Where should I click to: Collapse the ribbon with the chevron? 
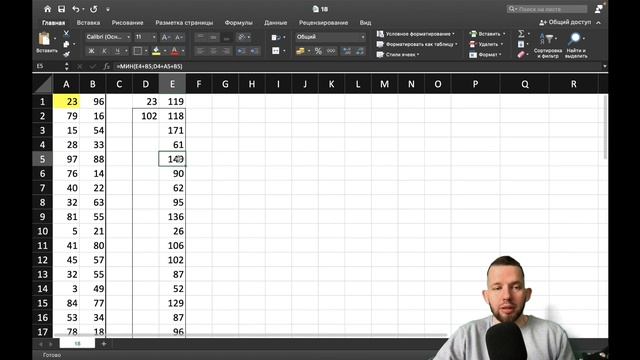click(x=598, y=22)
